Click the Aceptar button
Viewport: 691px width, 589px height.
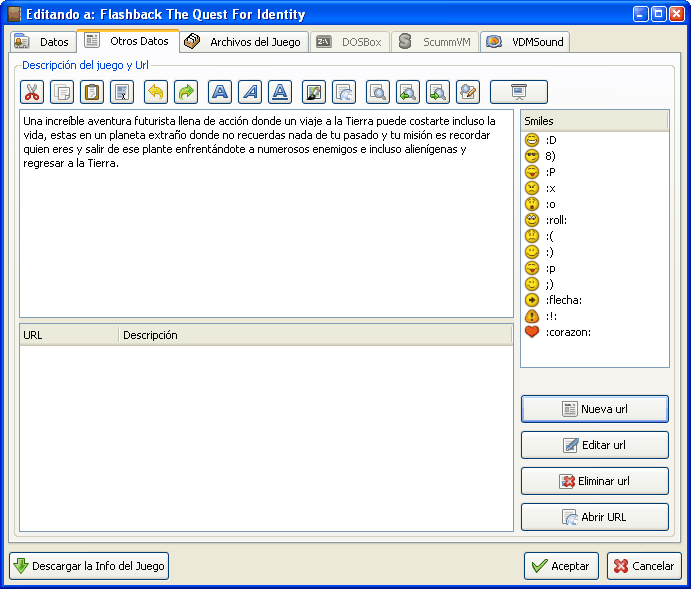point(561,566)
